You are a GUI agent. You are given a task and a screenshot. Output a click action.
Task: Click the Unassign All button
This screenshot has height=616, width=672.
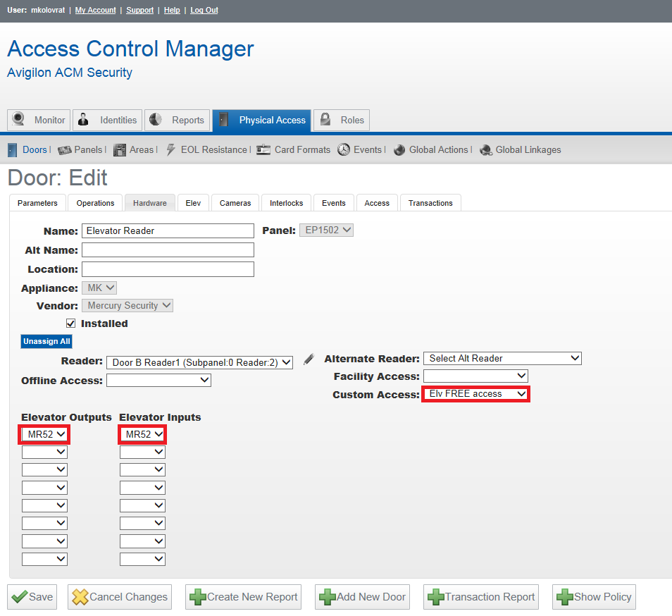pyautogui.click(x=46, y=341)
